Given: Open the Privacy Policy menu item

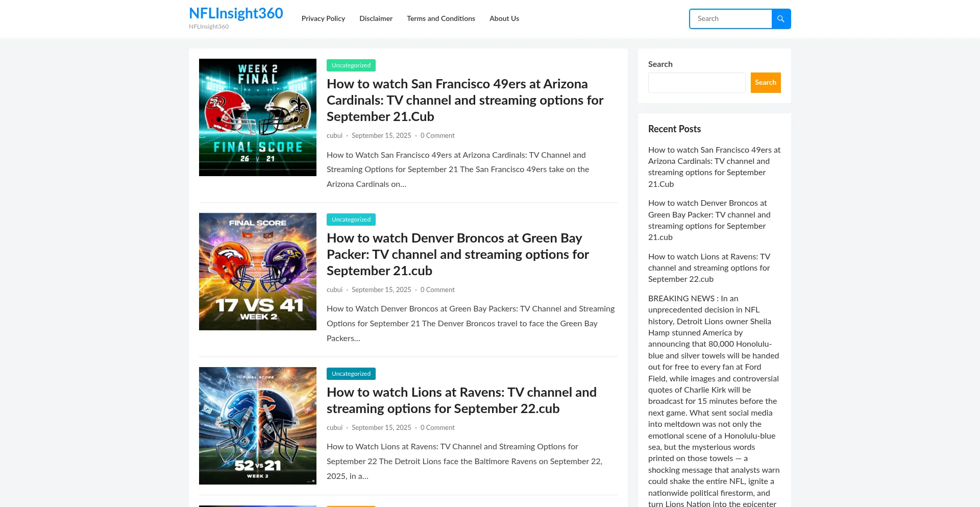Looking at the screenshot, I should tap(323, 18).
